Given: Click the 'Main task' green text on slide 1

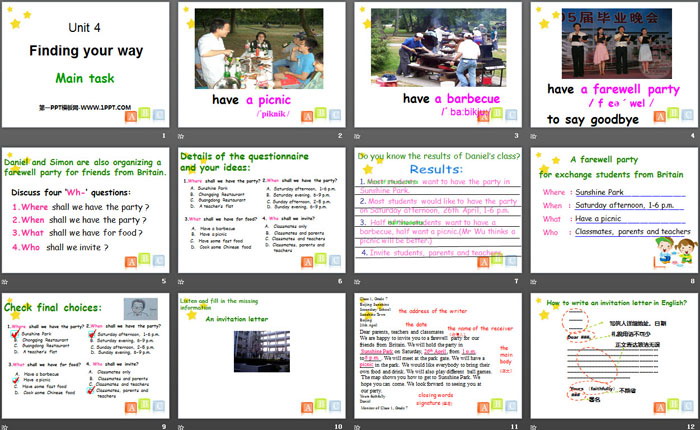Looking at the screenshot, I should tap(83, 76).
